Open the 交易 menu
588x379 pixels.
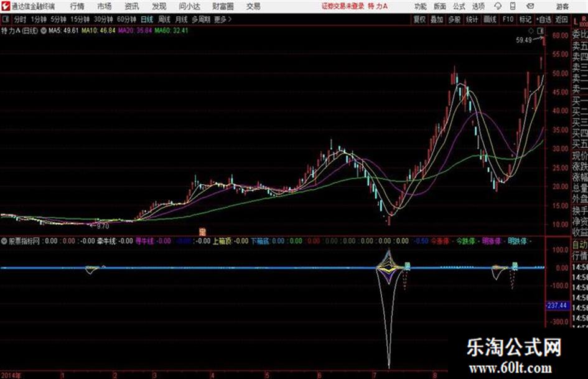click(x=253, y=6)
